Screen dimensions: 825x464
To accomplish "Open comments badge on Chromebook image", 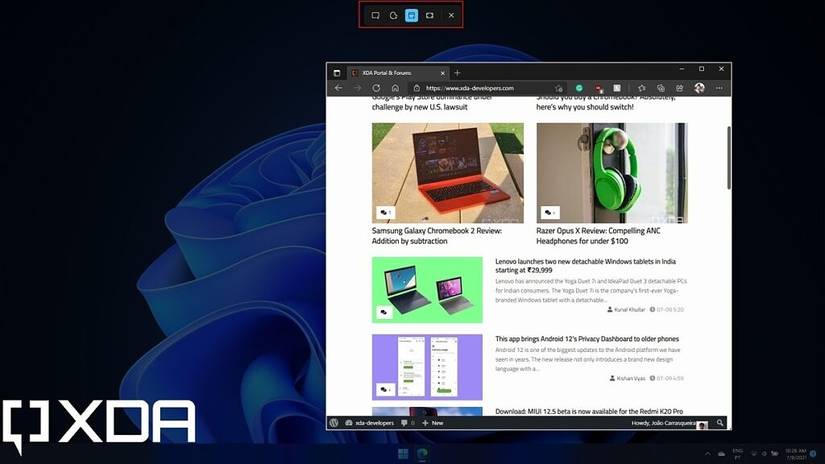I will pos(386,212).
